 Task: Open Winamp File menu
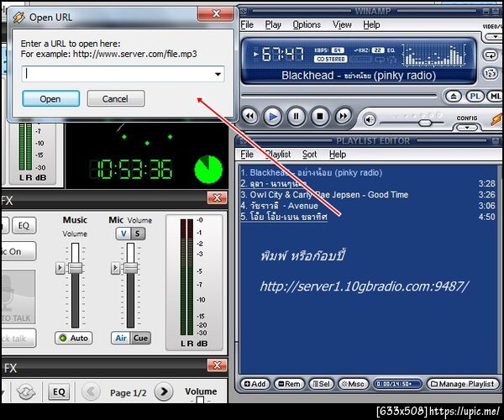coord(247,24)
